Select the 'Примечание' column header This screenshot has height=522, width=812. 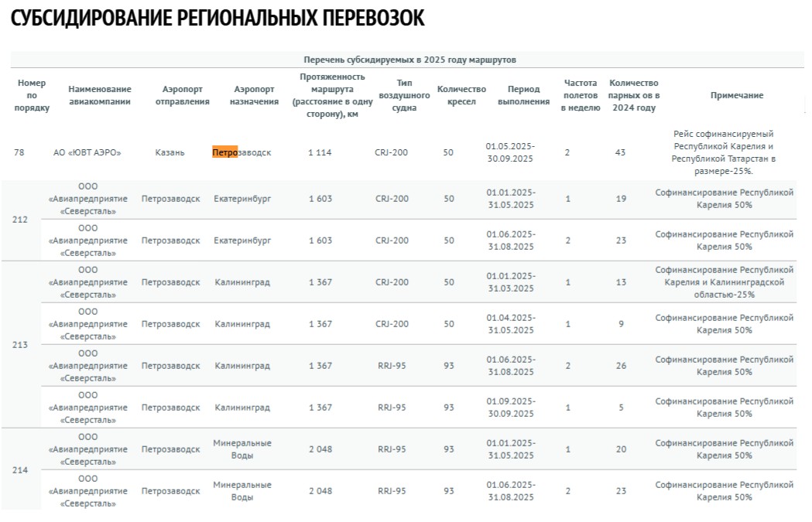(736, 95)
